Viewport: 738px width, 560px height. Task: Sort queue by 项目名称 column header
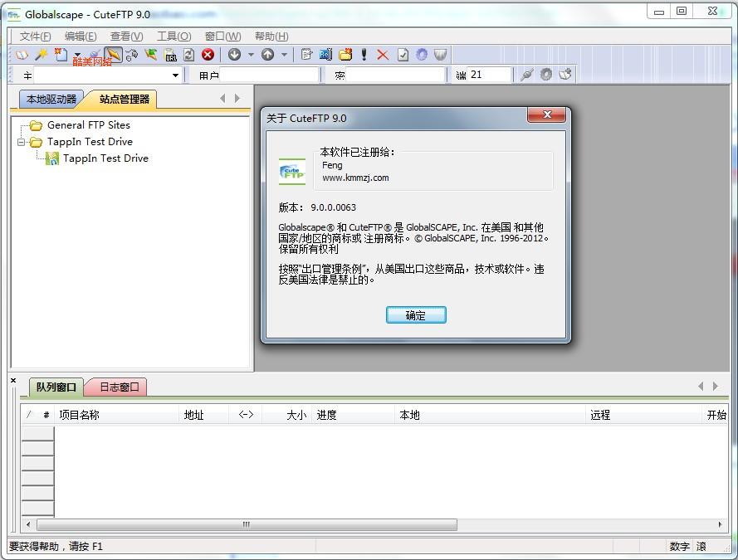pyautogui.click(x=116, y=415)
